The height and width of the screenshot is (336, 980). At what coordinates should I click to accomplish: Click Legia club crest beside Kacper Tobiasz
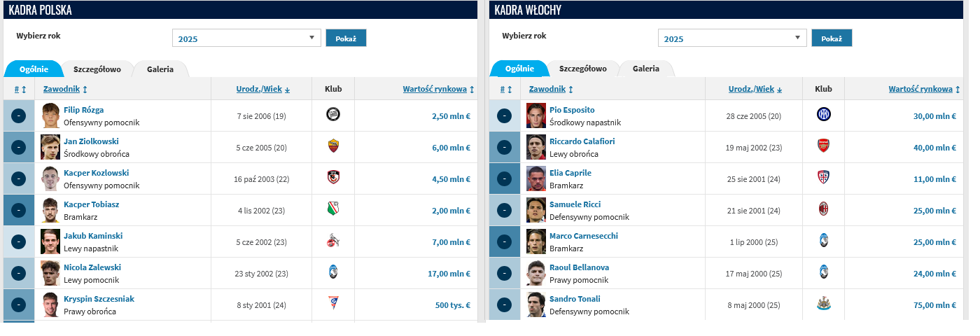(333, 209)
